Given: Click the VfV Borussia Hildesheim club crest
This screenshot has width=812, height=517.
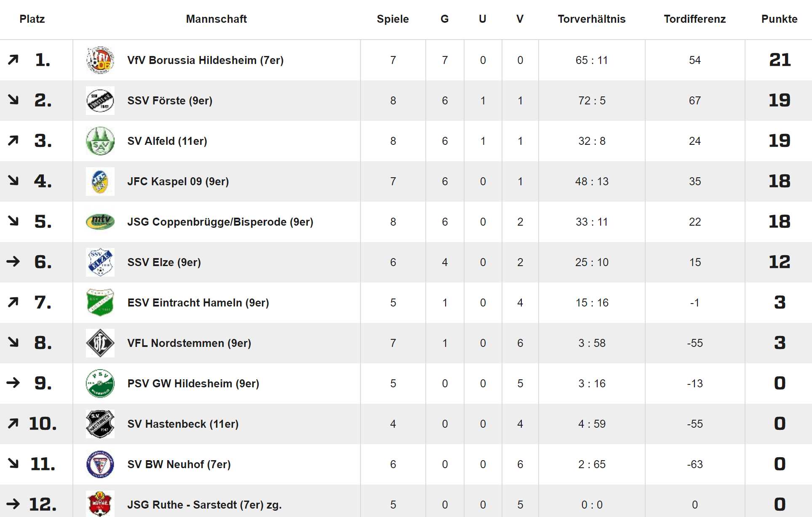Looking at the screenshot, I should (x=100, y=60).
